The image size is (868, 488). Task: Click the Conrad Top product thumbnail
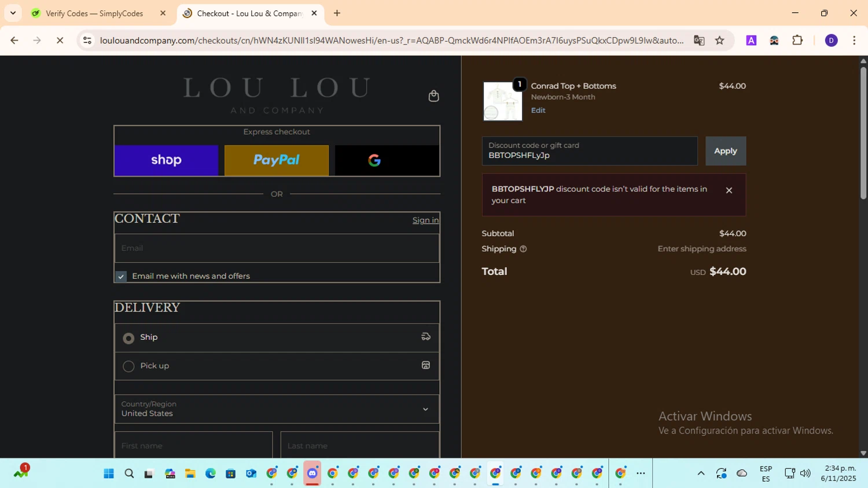(503, 101)
